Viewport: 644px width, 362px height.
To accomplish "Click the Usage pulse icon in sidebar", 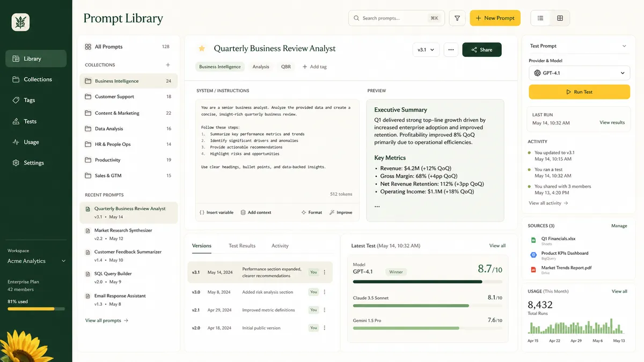I will pos(16,142).
